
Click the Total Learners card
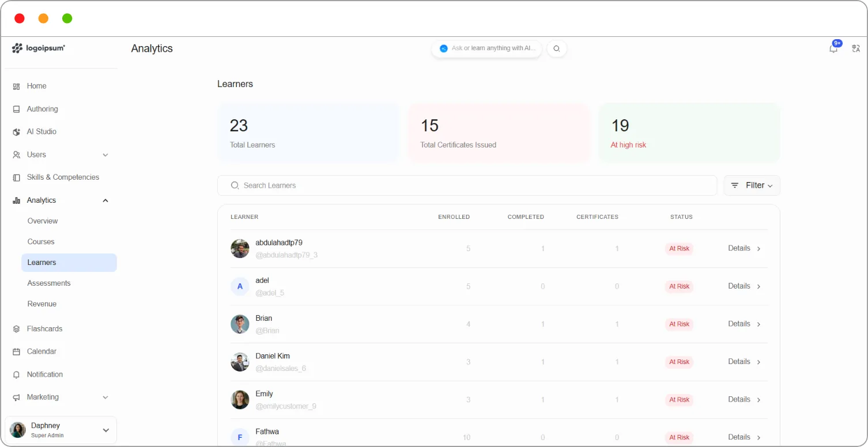(308, 133)
